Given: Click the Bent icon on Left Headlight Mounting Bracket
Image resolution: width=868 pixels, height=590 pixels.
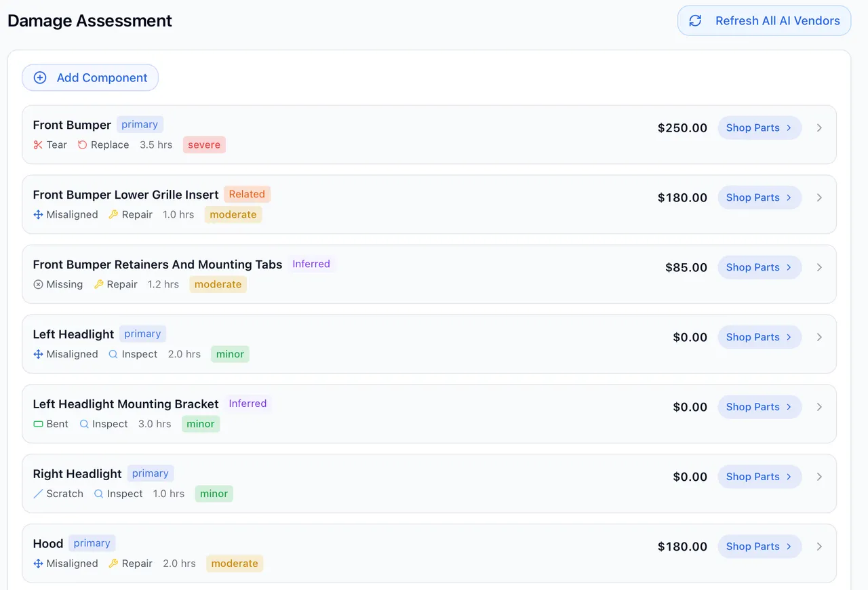Looking at the screenshot, I should point(38,425).
